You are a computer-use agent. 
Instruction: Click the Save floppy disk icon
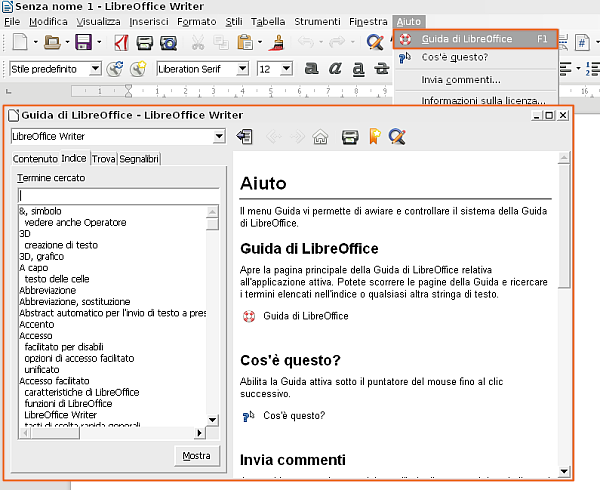point(83,42)
